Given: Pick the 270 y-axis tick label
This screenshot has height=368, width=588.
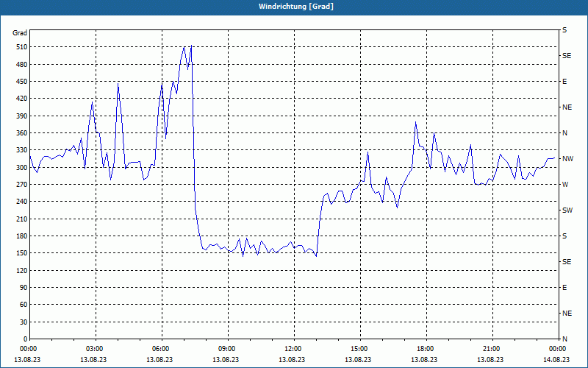Looking at the screenshot, I should point(21,185).
